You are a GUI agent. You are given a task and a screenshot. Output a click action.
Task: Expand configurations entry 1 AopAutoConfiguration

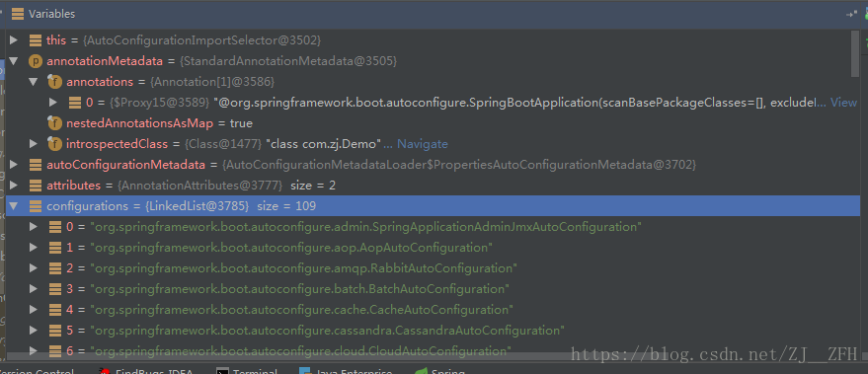coord(34,248)
